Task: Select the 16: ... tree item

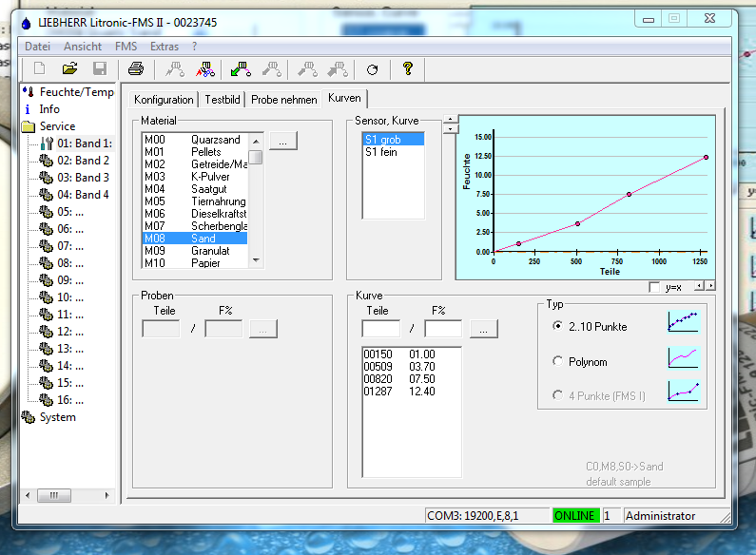Action: (70, 400)
